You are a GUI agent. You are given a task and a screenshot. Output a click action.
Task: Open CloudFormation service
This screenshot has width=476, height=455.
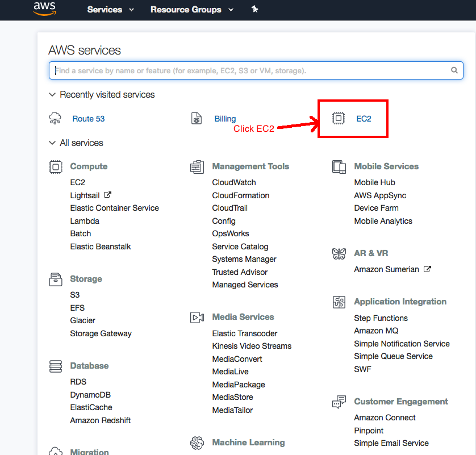[x=240, y=195]
